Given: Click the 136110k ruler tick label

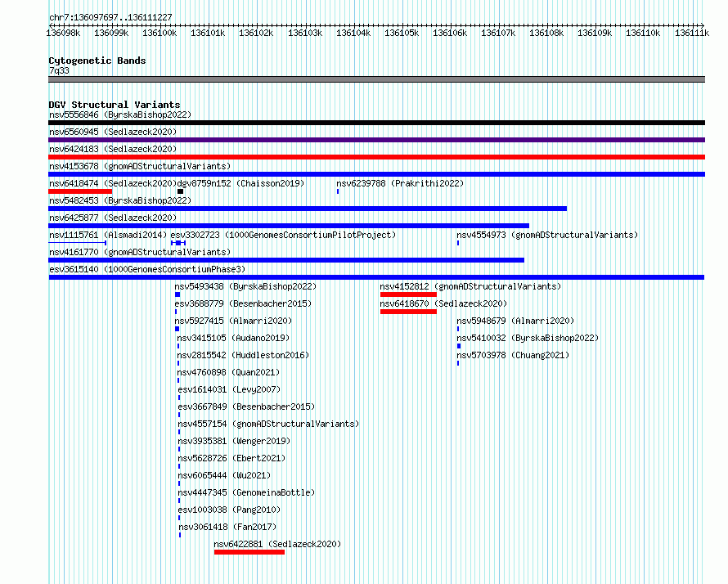Looking at the screenshot, I should [643, 33].
